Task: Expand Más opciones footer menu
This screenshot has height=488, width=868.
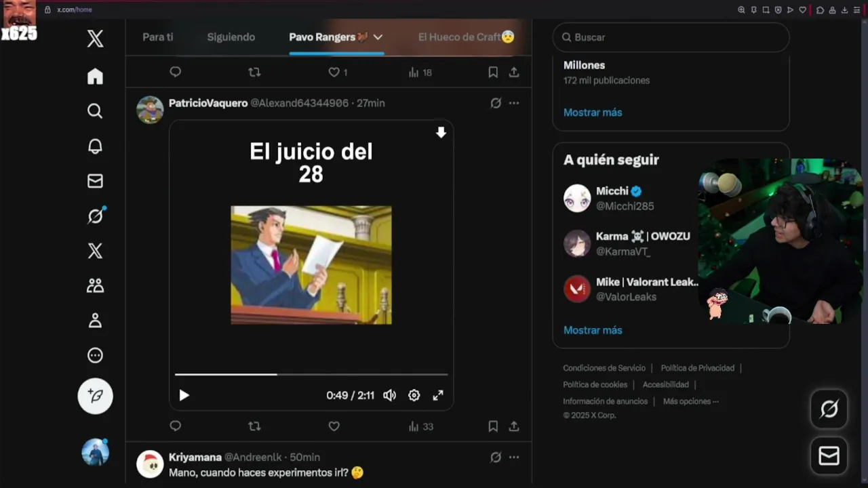Action: pos(691,401)
